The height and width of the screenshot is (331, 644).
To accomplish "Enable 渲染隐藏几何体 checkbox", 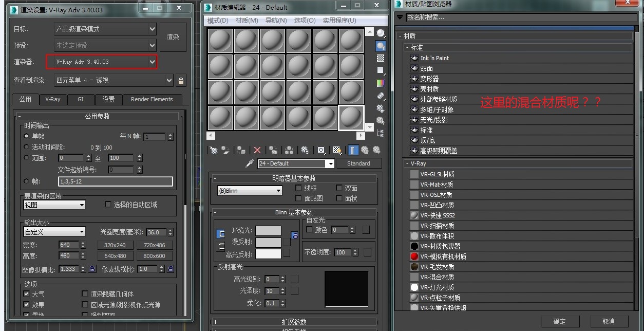I will coord(85,294).
